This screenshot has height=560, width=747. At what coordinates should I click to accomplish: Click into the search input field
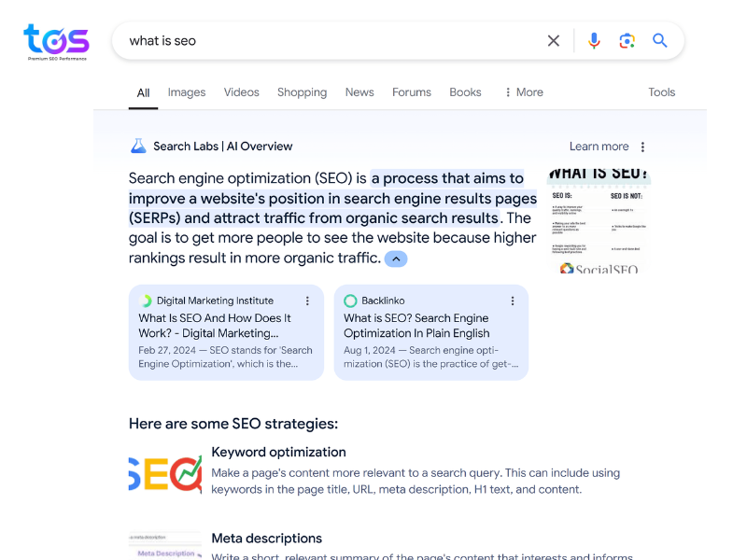coord(333,41)
